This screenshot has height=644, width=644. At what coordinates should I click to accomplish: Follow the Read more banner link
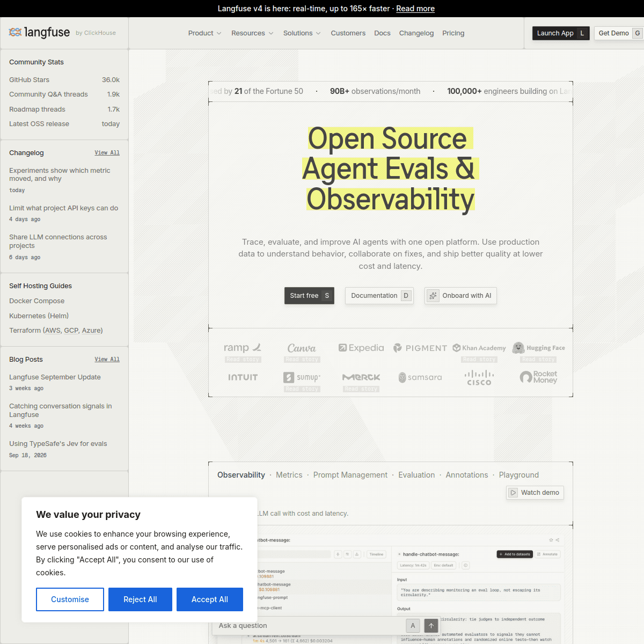pyautogui.click(x=415, y=9)
